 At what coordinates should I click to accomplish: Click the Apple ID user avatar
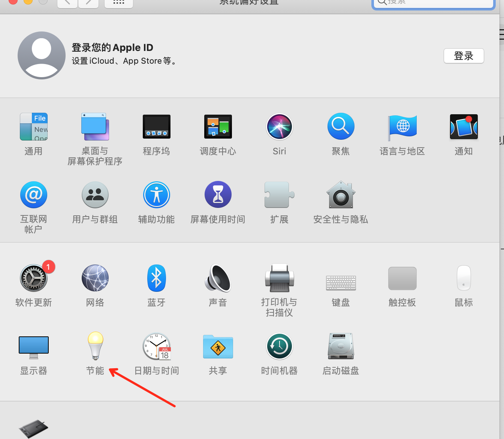pos(42,55)
